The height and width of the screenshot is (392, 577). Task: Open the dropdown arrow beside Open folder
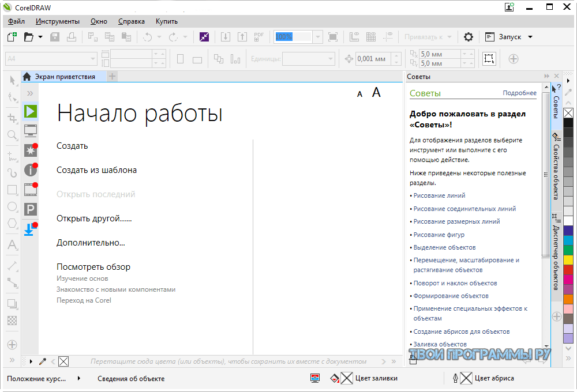40,37
